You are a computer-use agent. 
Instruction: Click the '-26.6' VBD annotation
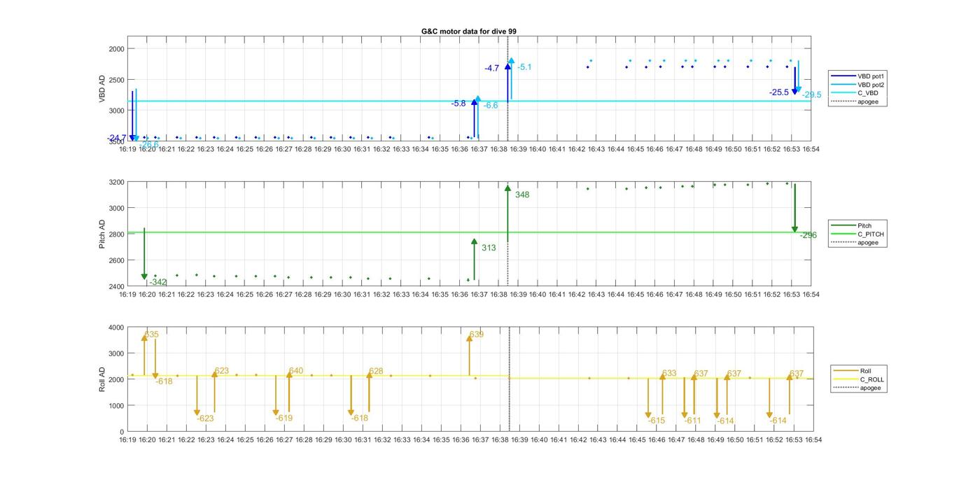coord(149,144)
